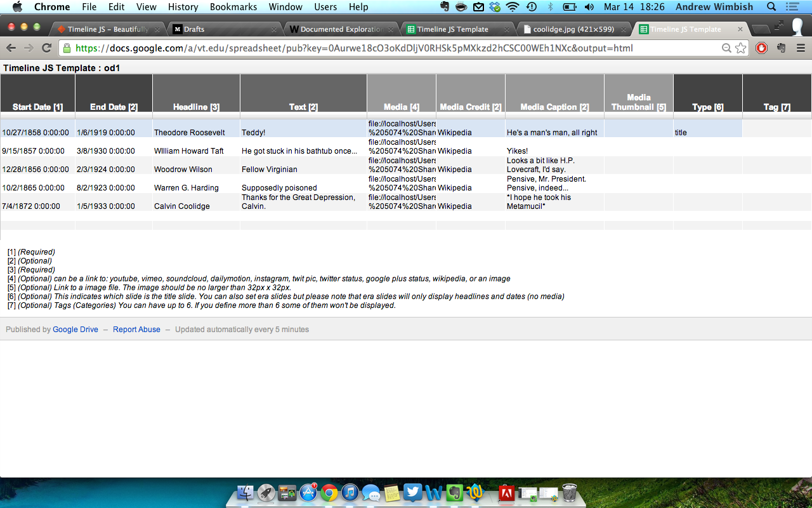Open the AdBlock stop-sign extension
Screen dimensions: 812x508
pyautogui.click(x=762, y=48)
